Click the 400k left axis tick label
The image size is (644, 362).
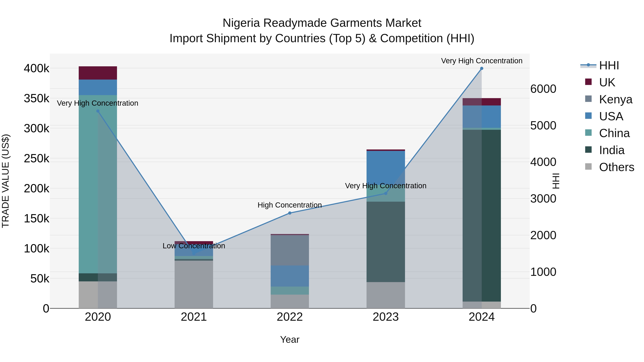point(36,68)
